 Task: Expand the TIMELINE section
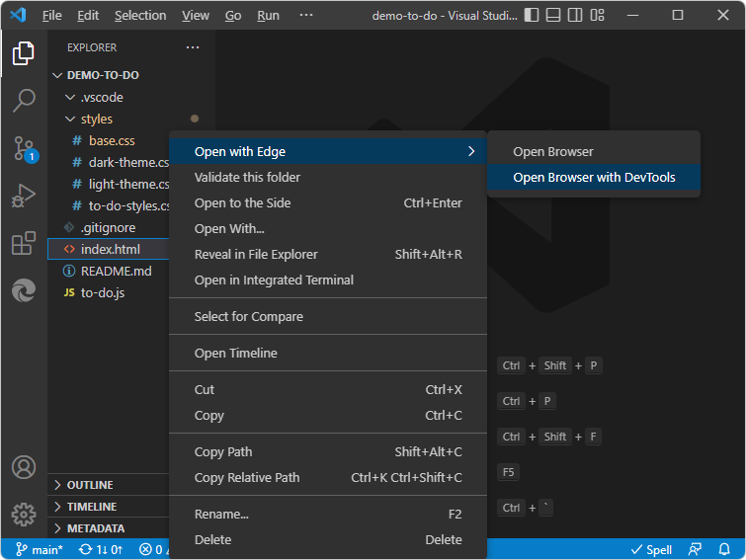tap(91, 507)
